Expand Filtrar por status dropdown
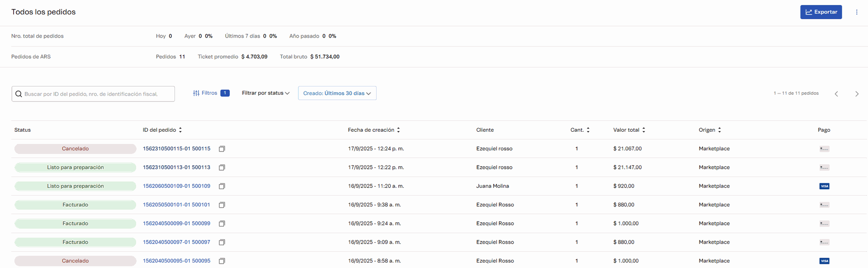 point(265,93)
